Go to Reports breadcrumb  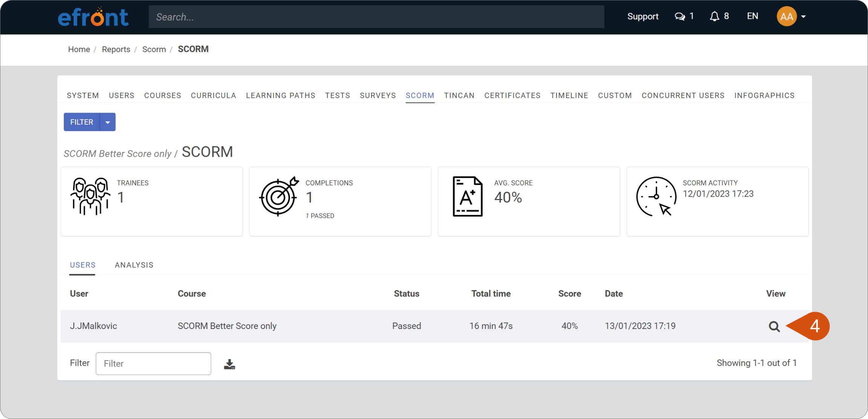[116, 49]
